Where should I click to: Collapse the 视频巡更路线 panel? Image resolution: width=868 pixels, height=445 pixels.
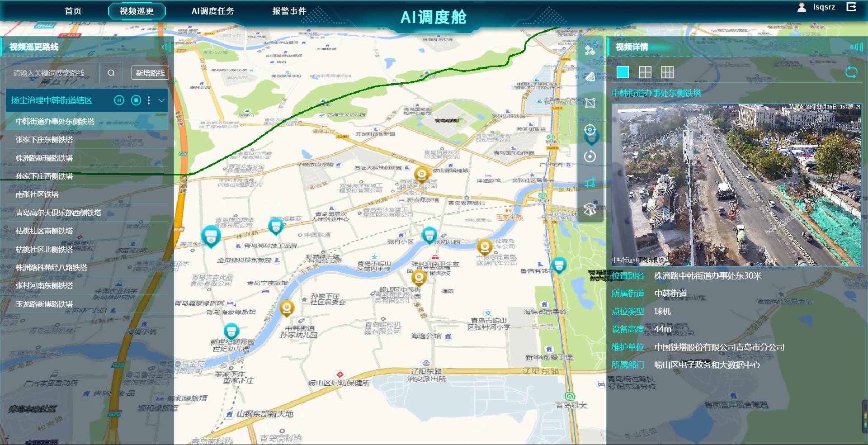(167, 47)
